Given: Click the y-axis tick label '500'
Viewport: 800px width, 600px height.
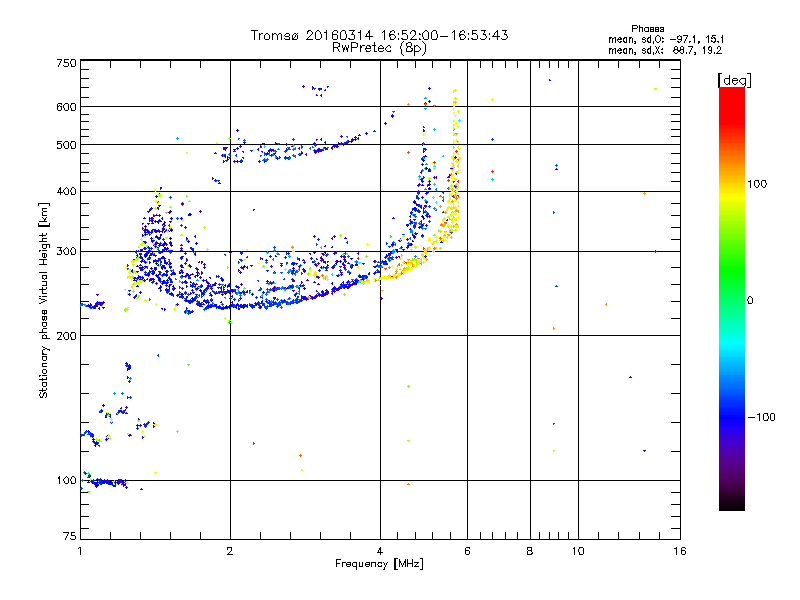Looking at the screenshot, I should [x=66, y=145].
